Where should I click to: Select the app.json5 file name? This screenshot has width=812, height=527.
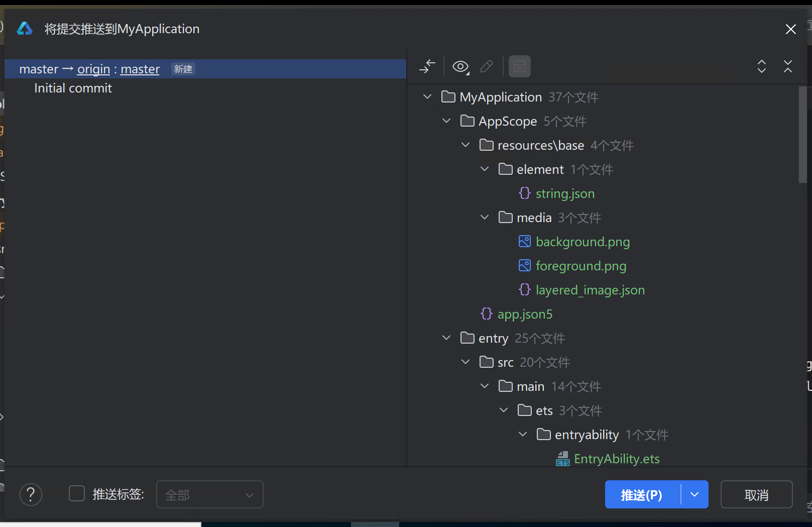point(525,314)
